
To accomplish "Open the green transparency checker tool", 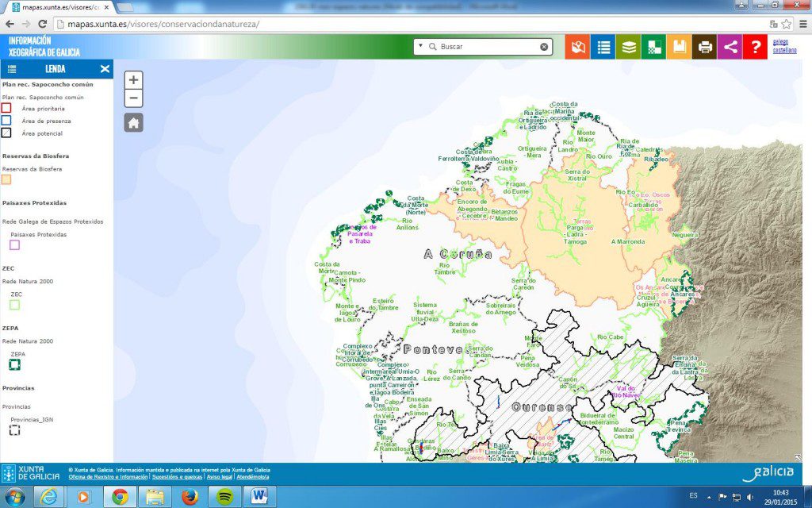I will (654, 47).
